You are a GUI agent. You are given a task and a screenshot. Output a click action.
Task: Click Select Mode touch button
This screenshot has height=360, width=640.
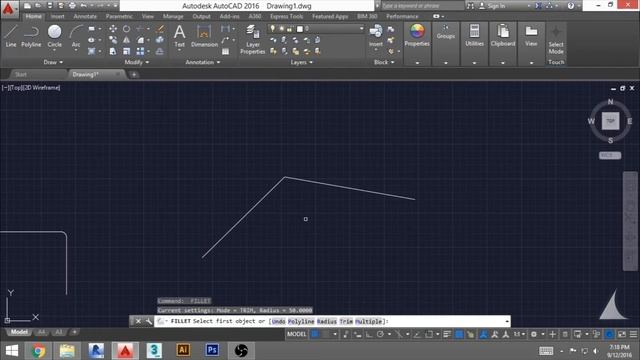point(556,40)
